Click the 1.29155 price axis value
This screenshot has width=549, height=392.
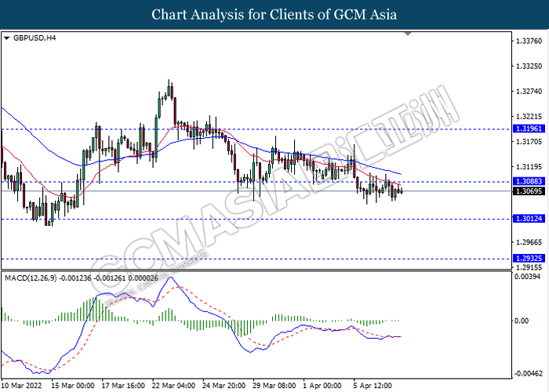529,267
